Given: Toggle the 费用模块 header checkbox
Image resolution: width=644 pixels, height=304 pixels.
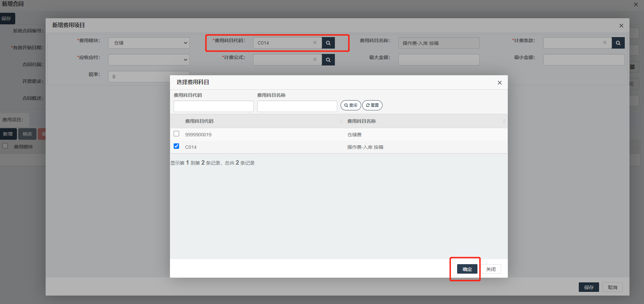Looking at the screenshot, I should [x=5, y=146].
